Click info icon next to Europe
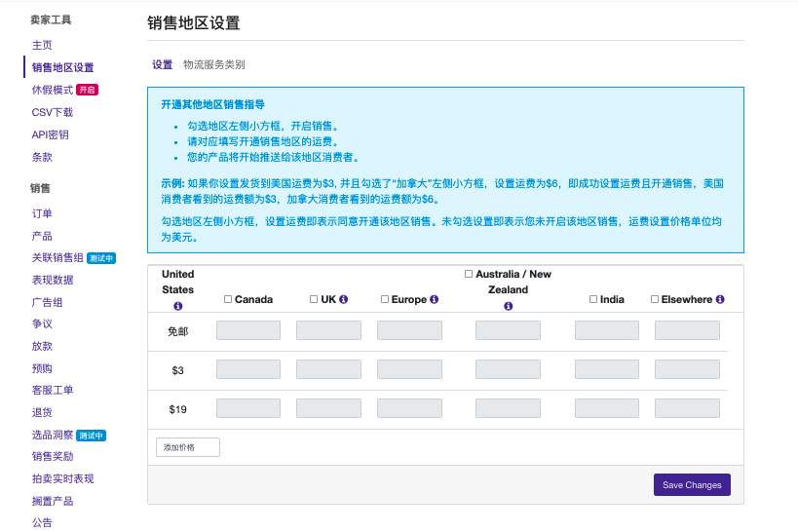This screenshot has width=798, height=532. click(435, 299)
